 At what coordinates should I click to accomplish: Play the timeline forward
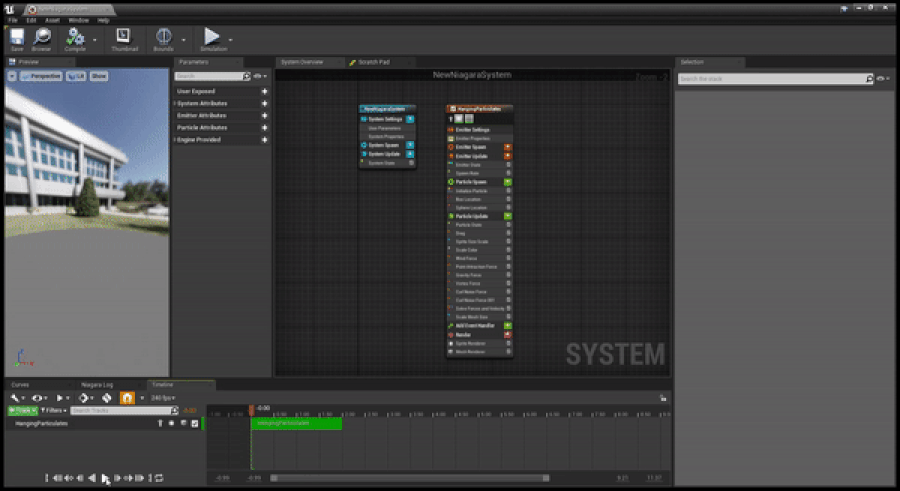point(105,478)
